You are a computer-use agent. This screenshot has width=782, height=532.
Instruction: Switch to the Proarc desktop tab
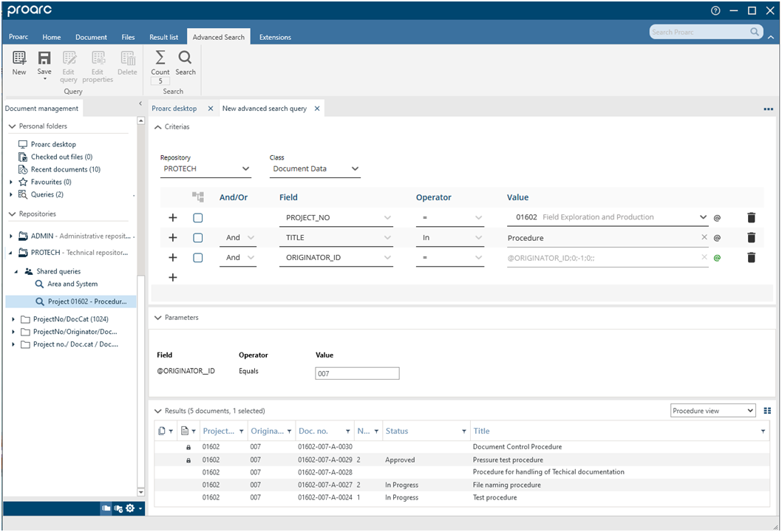coord(175,108)
